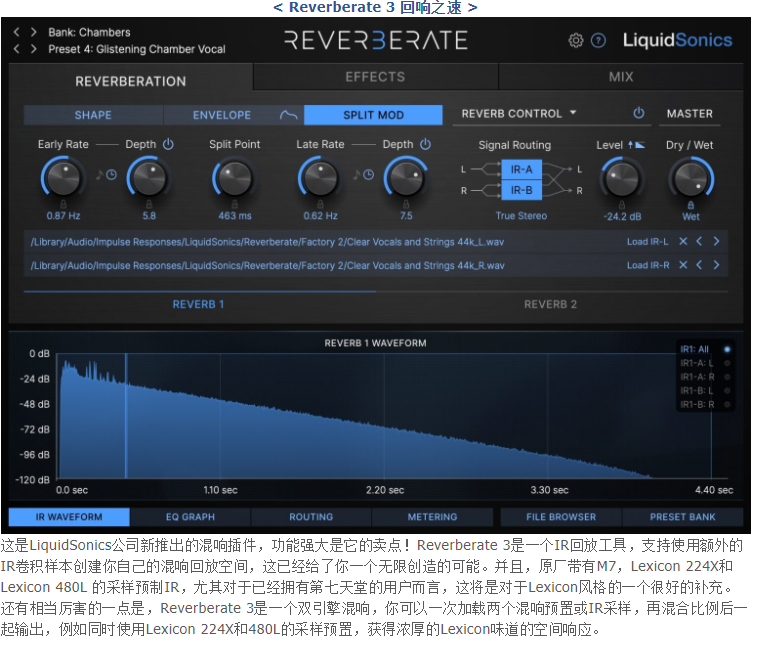Select previous IR-L file with left chevron
This screenshot has height=645, width=758.
point(700,241)
